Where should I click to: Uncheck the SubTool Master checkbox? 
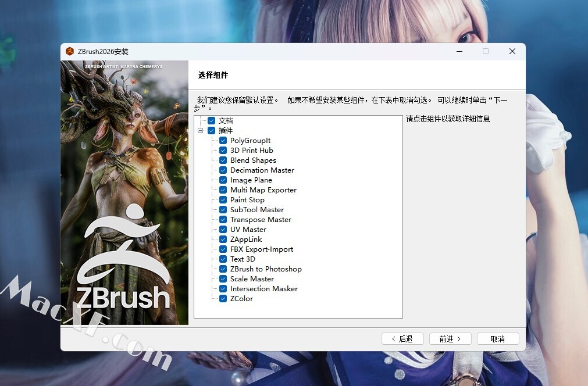pyautogui.click(x=223, y=209)
